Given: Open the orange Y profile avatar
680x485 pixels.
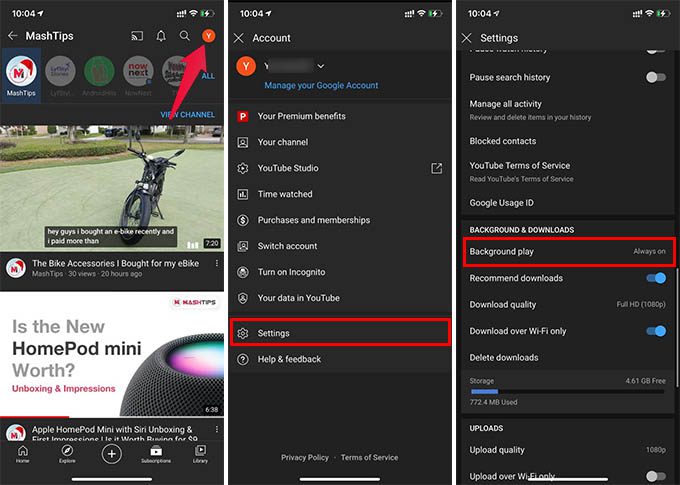Looking at the screenshot, I should click(x=209, y=36).
